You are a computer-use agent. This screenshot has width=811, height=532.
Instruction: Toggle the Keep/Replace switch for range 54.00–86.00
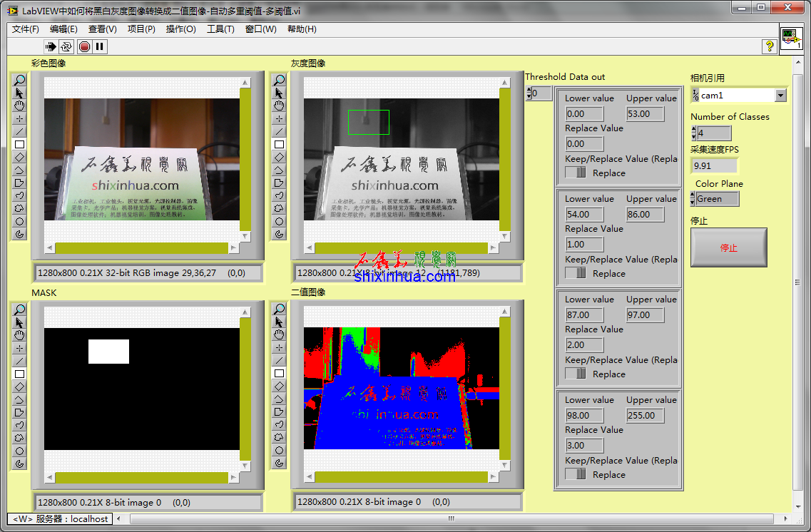pyautogui.click(x=576, y=273)
